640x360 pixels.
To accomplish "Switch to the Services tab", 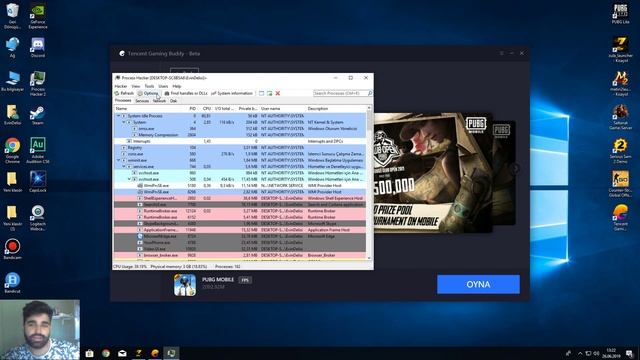I will (142, 101).
